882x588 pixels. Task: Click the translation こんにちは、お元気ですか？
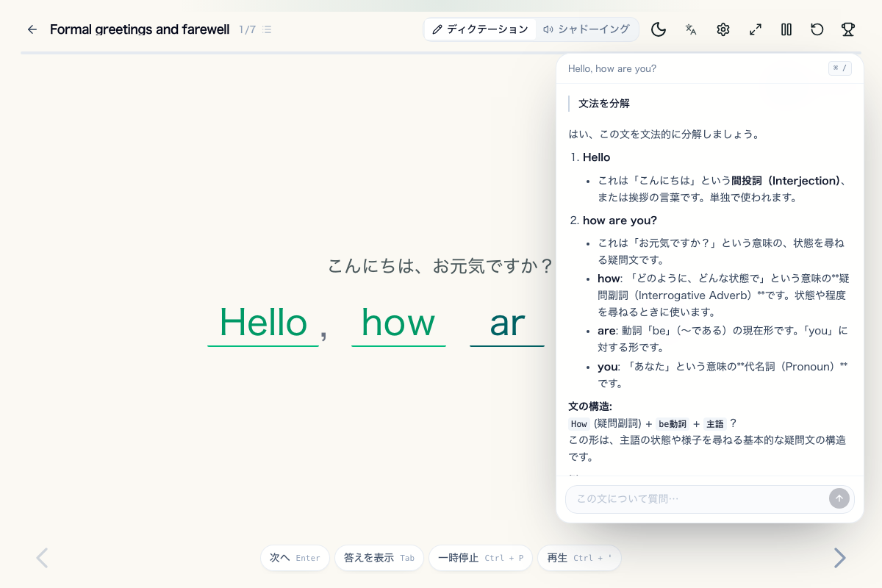pyautogui.click(x=441, y=265)
